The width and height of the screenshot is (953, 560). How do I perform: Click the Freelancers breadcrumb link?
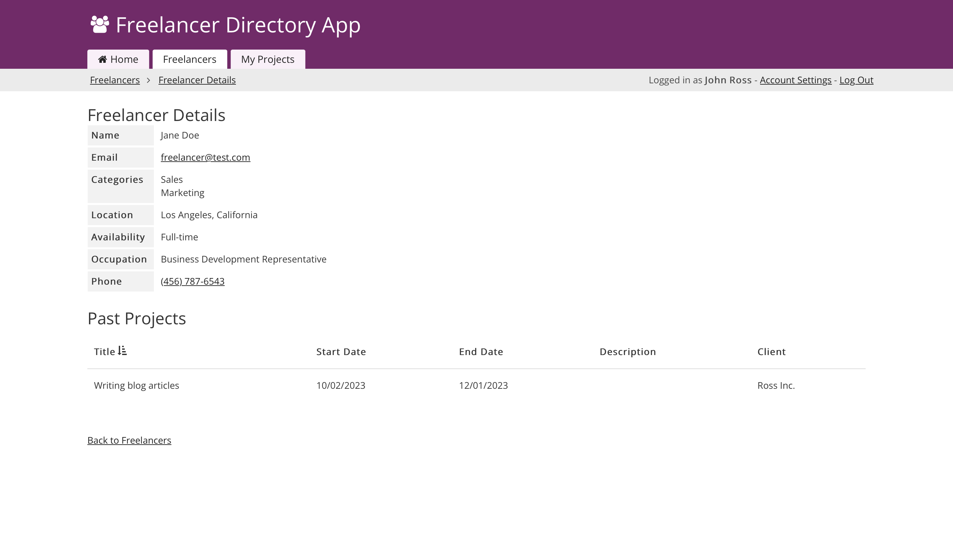pos(114,80)
